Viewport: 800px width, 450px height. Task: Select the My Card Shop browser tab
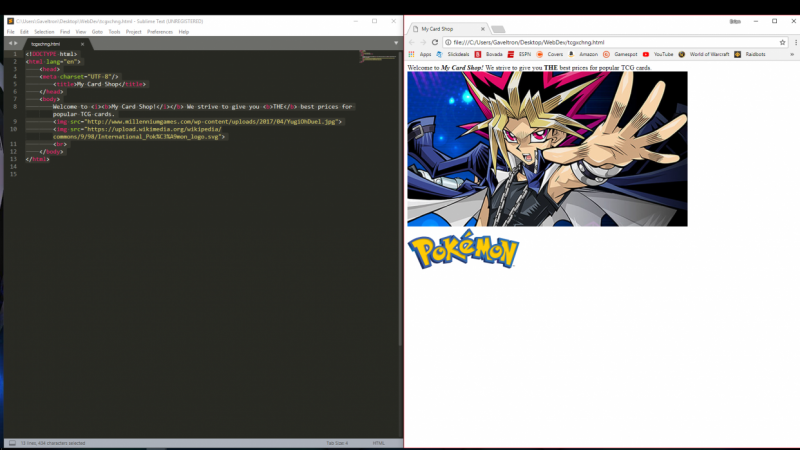[x=447, y=29]
